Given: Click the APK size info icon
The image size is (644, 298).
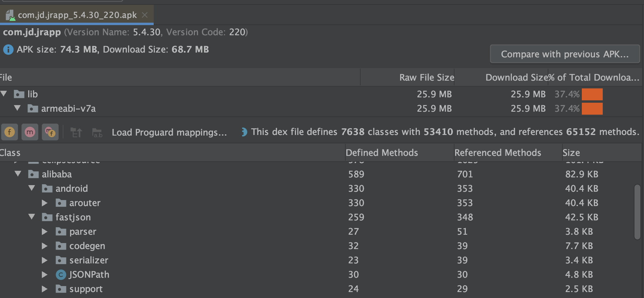Looking at the screenshot, I should click(x=8, y=50).
